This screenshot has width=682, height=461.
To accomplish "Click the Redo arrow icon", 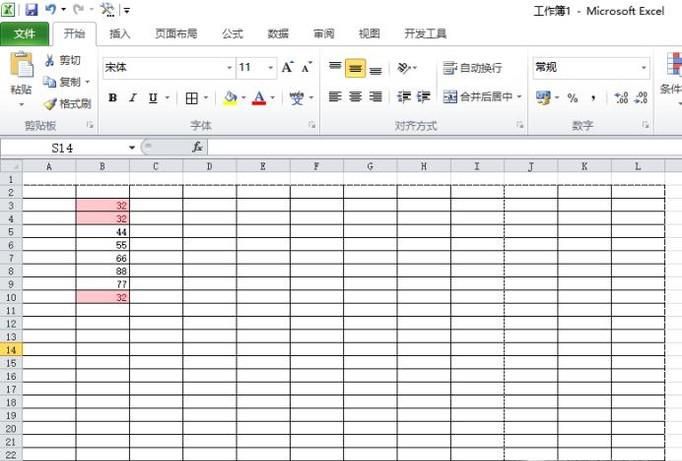I will click(78, 9).
